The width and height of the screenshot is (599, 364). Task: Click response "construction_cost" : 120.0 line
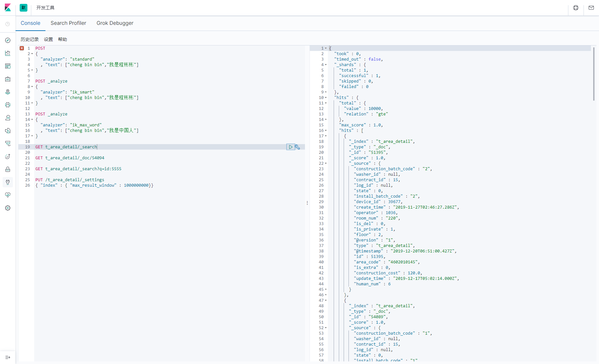click(x=388, y=273)
